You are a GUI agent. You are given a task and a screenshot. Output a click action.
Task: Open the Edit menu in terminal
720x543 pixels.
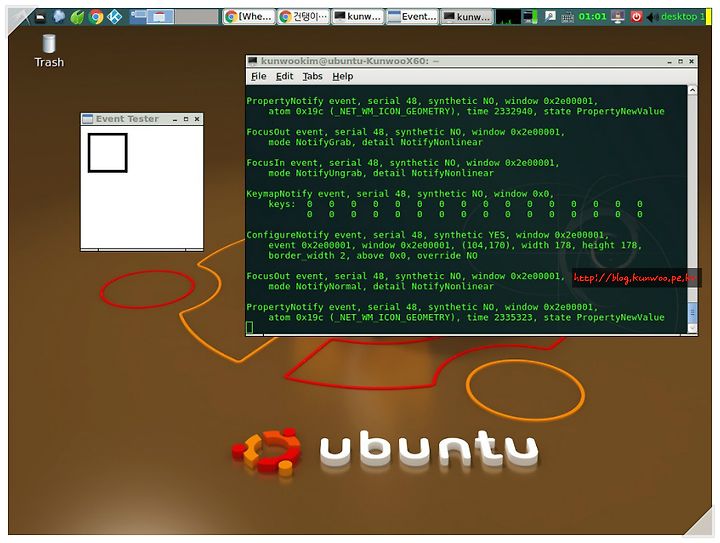tap(284, 77)
